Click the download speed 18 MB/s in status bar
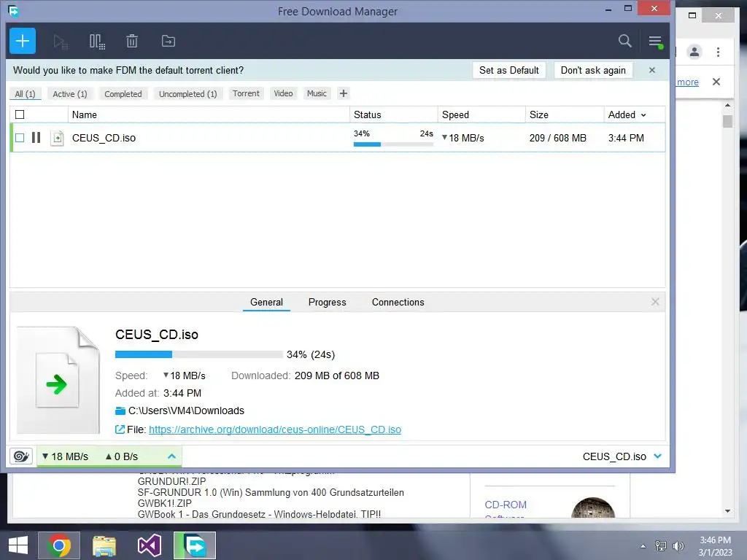This screenshot has width=747, height=560. pyautogui.click(x=65, y=456)
